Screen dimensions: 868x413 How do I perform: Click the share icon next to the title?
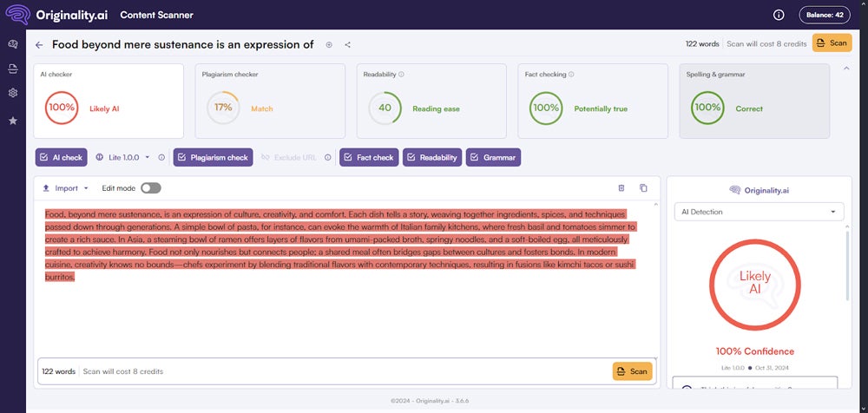[x=348, y=45]
